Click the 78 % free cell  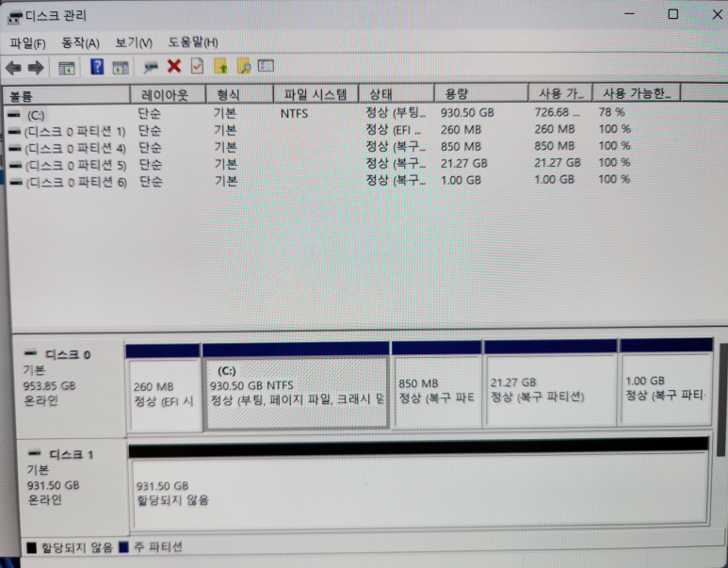[x=611, y=112]
